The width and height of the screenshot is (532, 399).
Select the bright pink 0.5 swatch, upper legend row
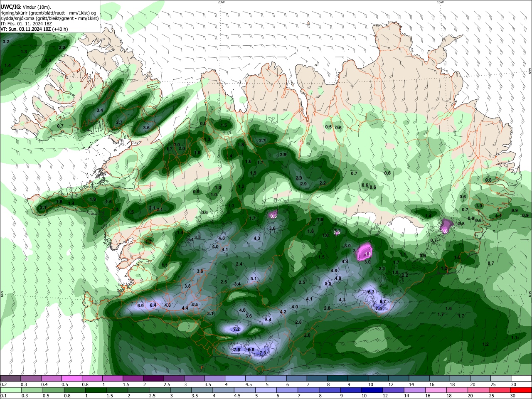[71, 379]
